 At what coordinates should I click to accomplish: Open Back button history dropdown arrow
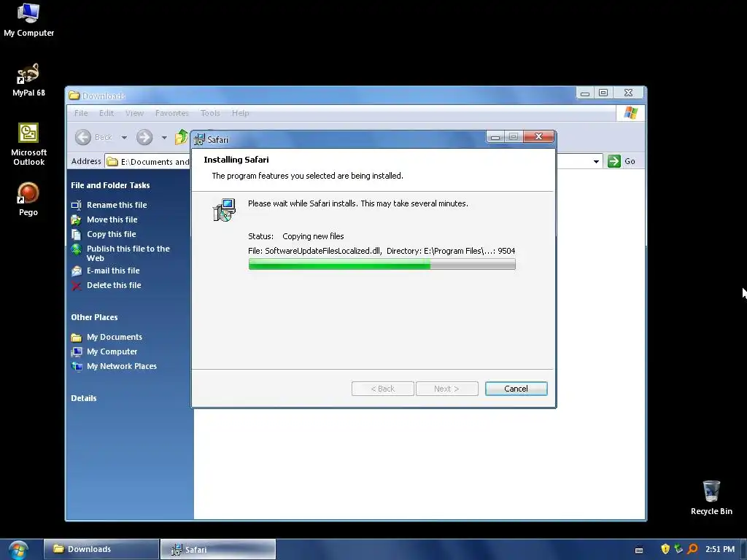[x=124, y=138]
